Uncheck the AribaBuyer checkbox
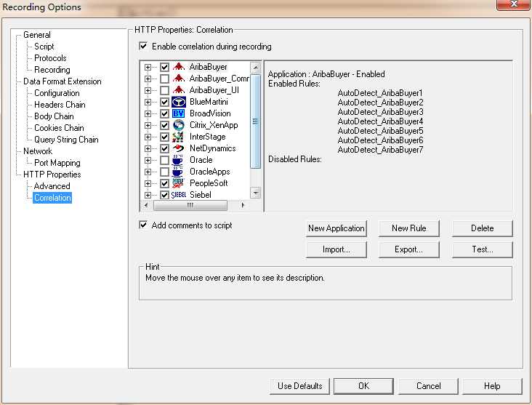This screenshot has height=405, width=532. 164,67
